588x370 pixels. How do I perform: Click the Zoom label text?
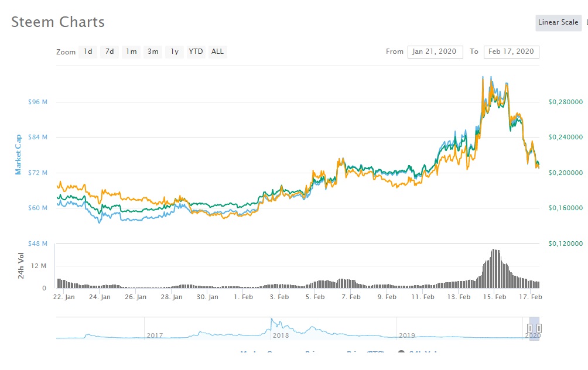66,52
